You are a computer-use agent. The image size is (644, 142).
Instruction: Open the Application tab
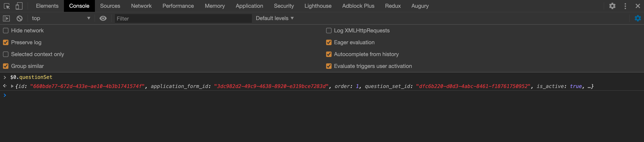tap(249, 6)
